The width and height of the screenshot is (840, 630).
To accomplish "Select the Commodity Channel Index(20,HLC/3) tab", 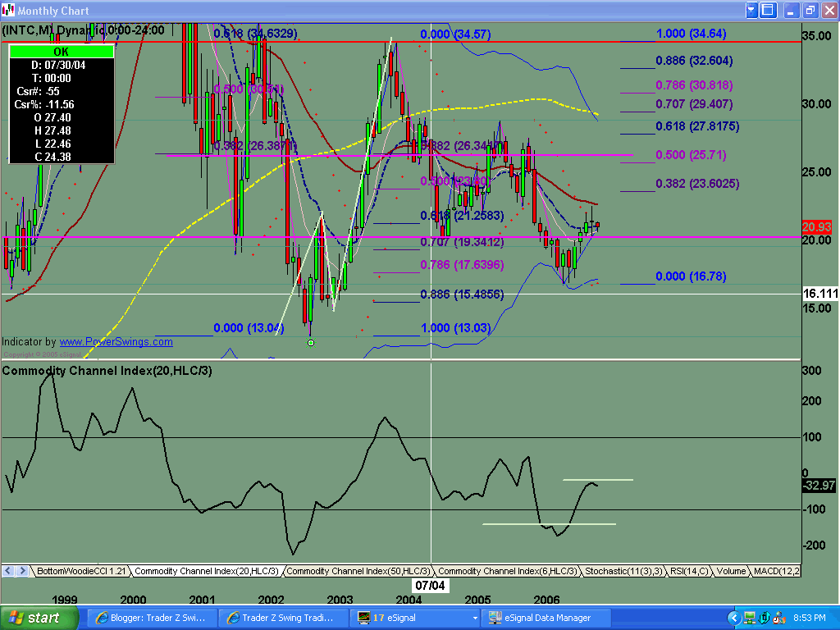I will [206, 571].
